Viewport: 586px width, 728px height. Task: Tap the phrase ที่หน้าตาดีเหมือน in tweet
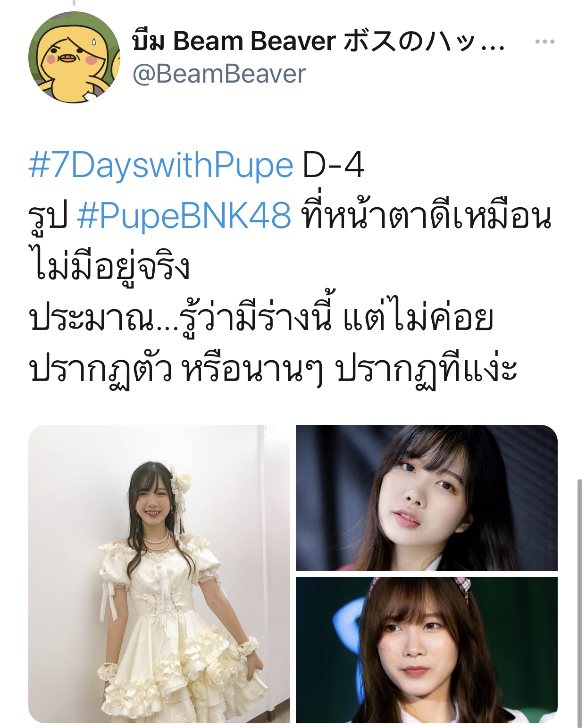(427, 216)
